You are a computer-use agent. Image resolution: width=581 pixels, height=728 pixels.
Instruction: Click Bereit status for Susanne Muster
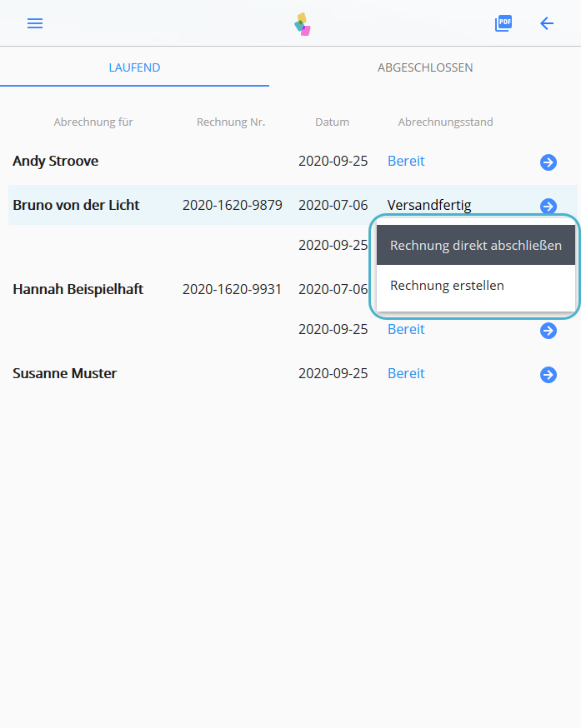click(x=406, y=374)
